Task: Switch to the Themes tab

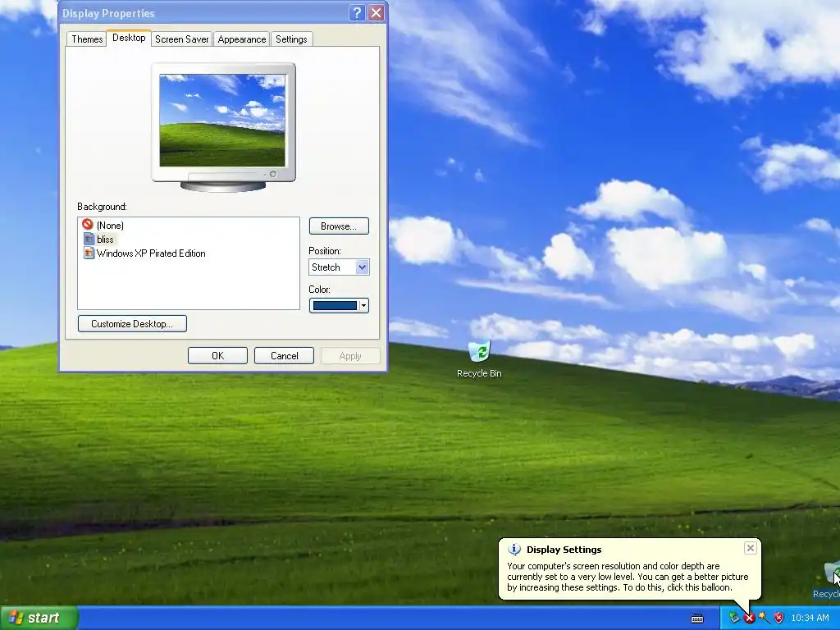Action: [x=87, y=39]
